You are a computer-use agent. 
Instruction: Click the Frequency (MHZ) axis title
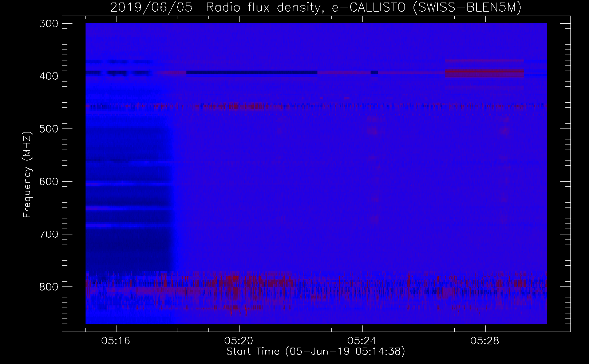click(x=27, y=174)
